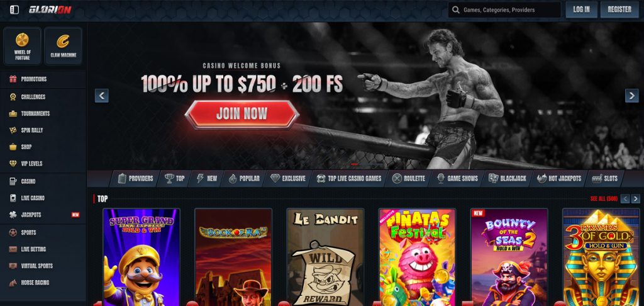Click the SEE ALL link in Top section
The image size is (644, 306).
click(604, 199)
